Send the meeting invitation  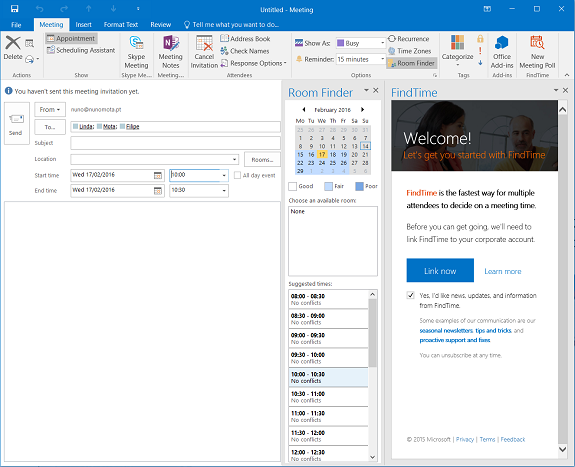[x=17, y=124]
